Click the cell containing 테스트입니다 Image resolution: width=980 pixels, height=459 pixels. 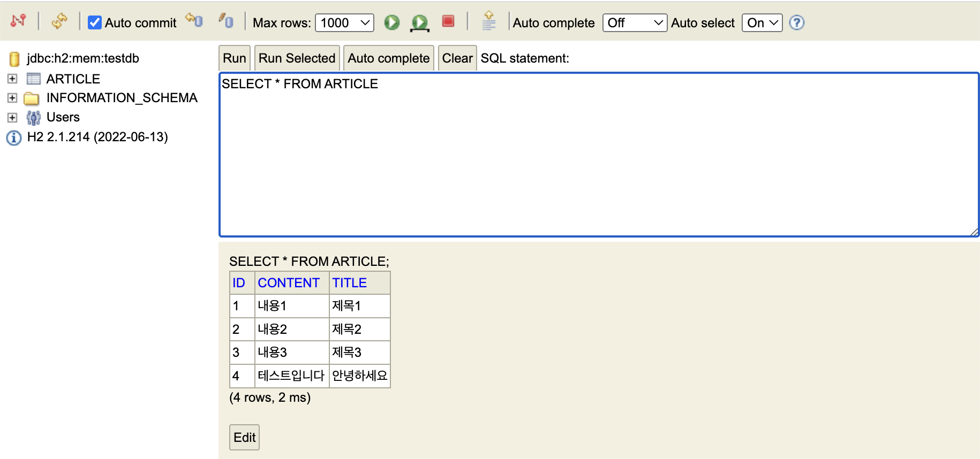291,376
